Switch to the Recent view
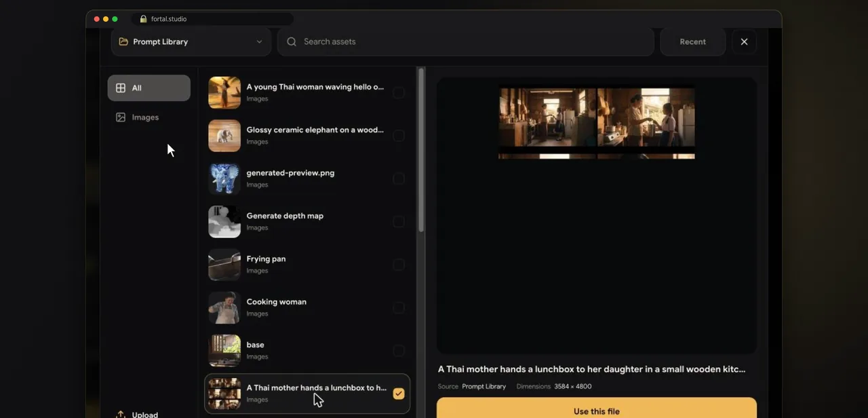868x418 pixels. (692, 41)
